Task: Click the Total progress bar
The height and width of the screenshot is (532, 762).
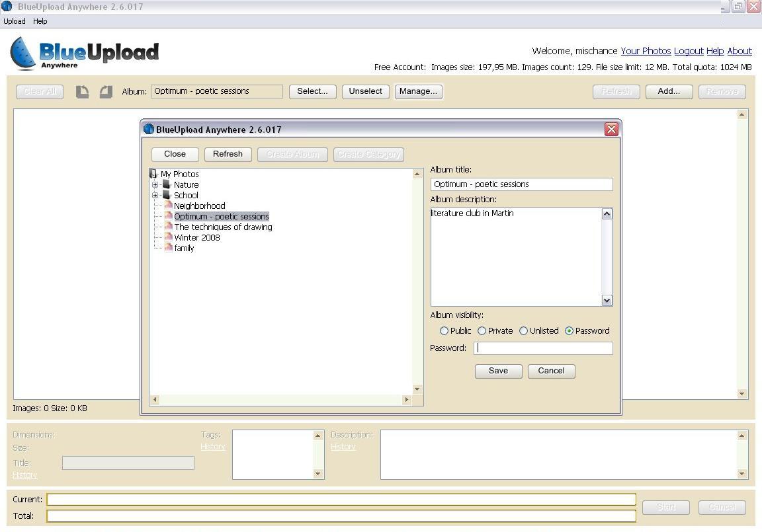Action: pyautogui.click(x=341, y=516)
